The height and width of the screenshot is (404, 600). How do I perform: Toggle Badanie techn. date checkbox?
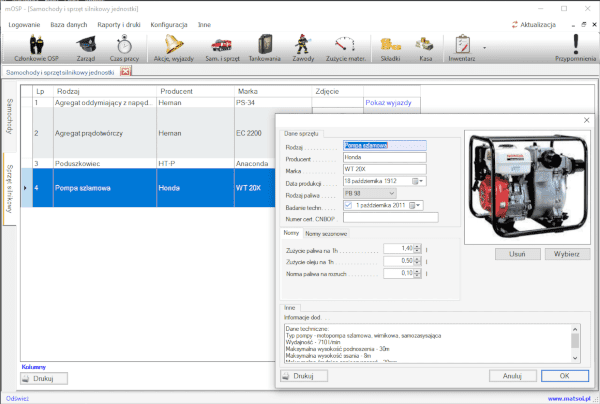348,205
